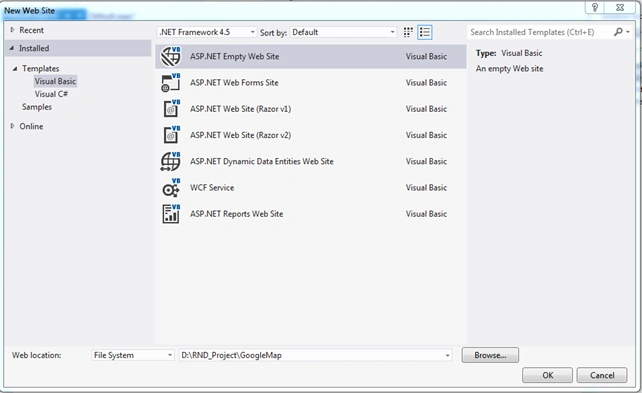This screenshot has height=393, width=642.
Task: Select ASP.NET Web Site (Razor v2) template name
Action: (x=240, y=135)
